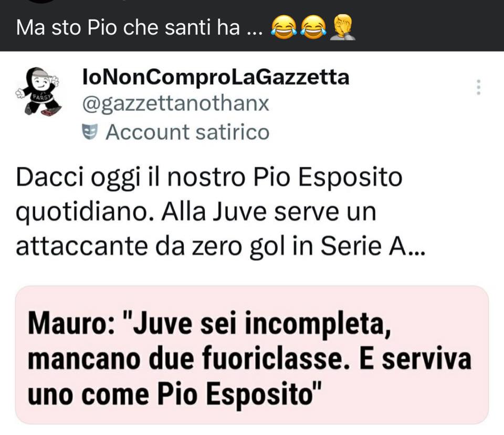Image resolution: width=504 pixels, height=435 pixels.
Task: Click the satire mask icon
Action: [90, 132]
